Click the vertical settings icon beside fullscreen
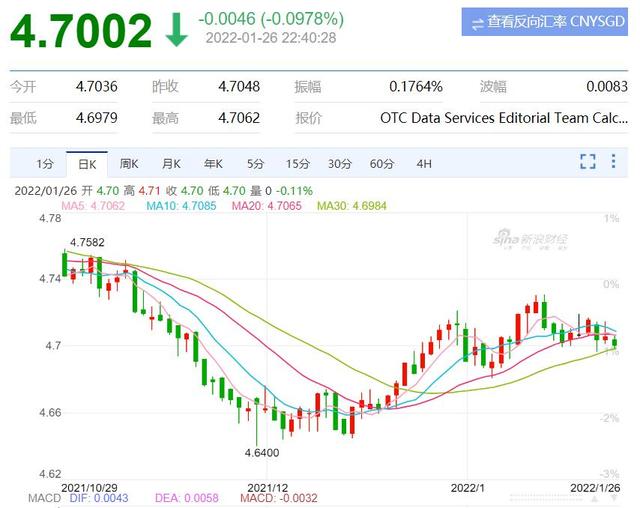 (615, 162)
